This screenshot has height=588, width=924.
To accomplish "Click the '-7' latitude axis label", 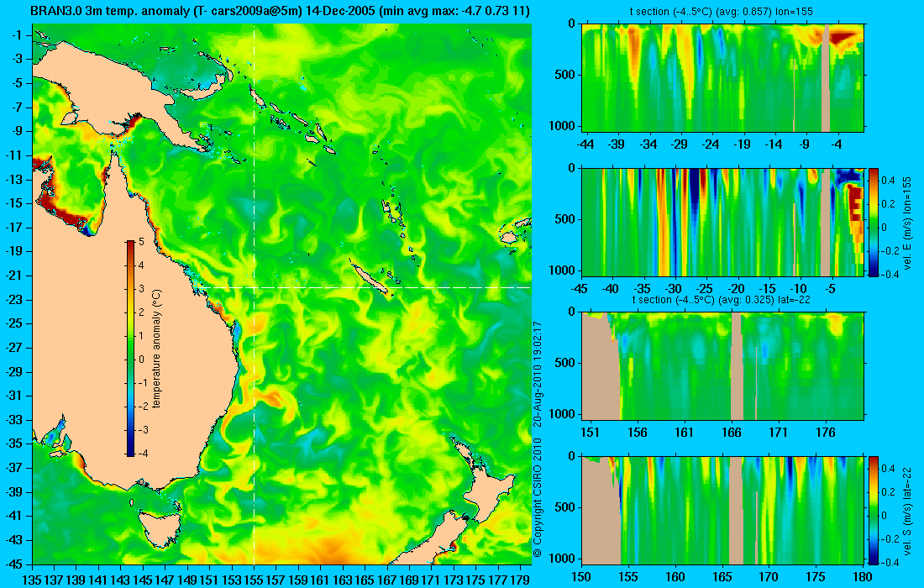I will [x=19, y=108].
